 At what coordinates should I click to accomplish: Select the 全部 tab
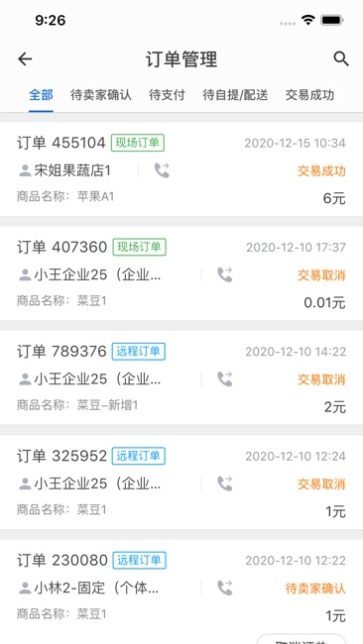(41, 95)
